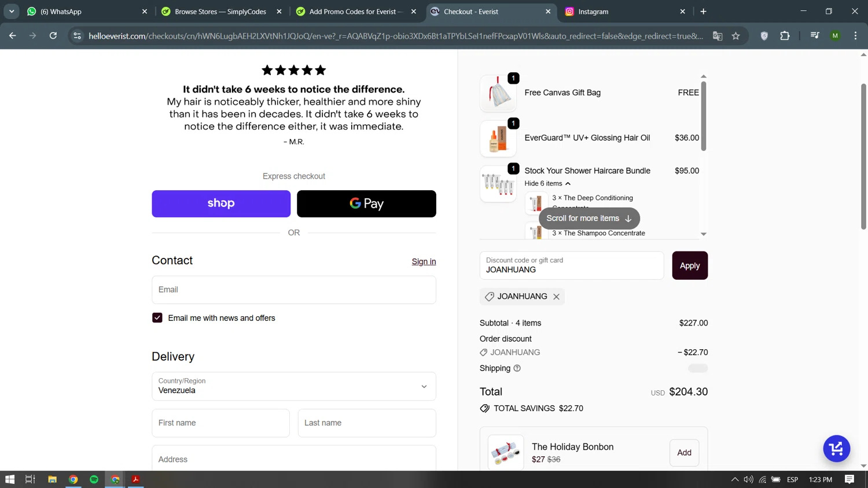Add The Holiday Bonbon to order
Screen dimensions: 868x488
coord(685,453)
